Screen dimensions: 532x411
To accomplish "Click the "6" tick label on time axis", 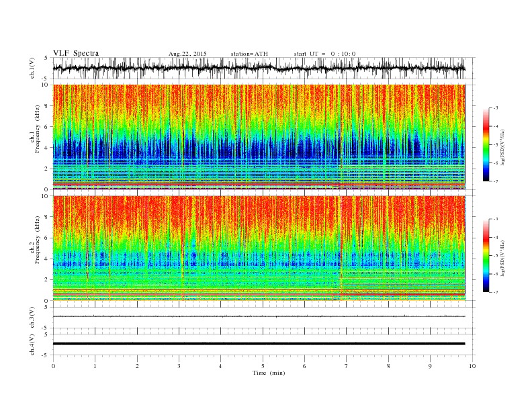I will tap(304, 366).
